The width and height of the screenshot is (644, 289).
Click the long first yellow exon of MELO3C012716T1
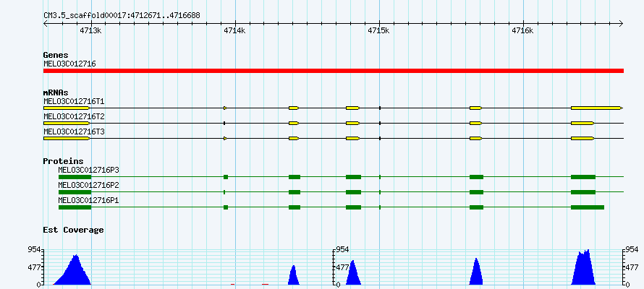(67, 108)
